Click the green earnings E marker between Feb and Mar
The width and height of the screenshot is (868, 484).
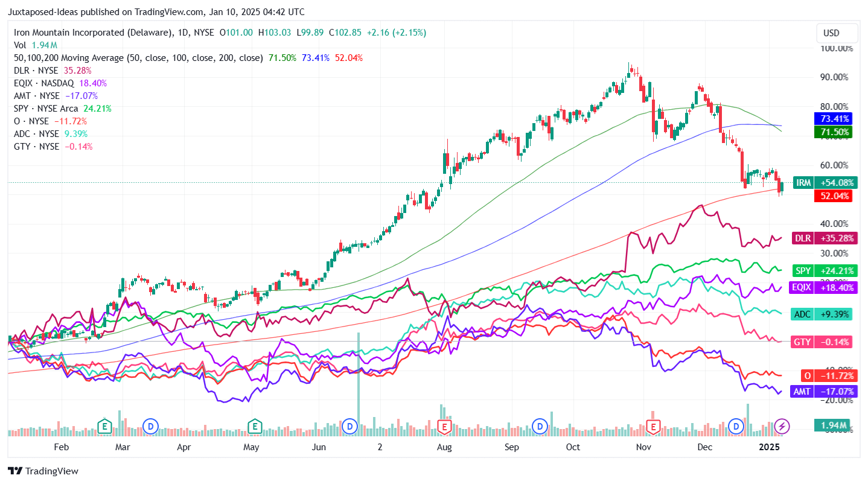106,426
